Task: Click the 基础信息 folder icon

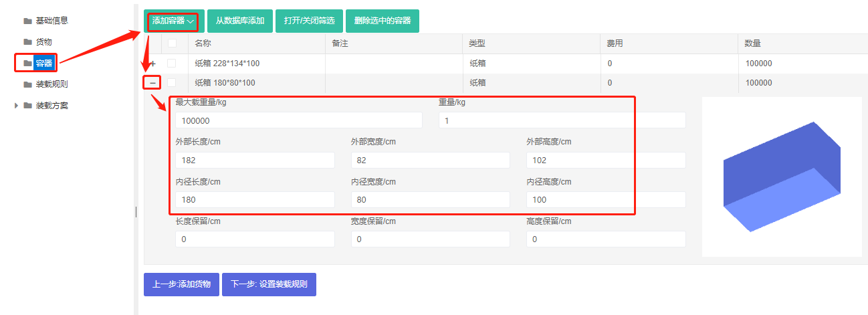Action: pos(27,21)
